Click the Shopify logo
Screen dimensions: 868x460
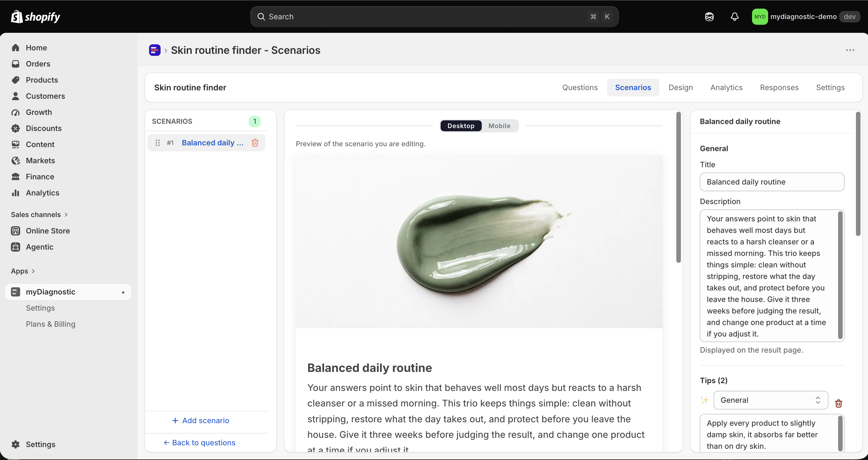coord(35,16)
